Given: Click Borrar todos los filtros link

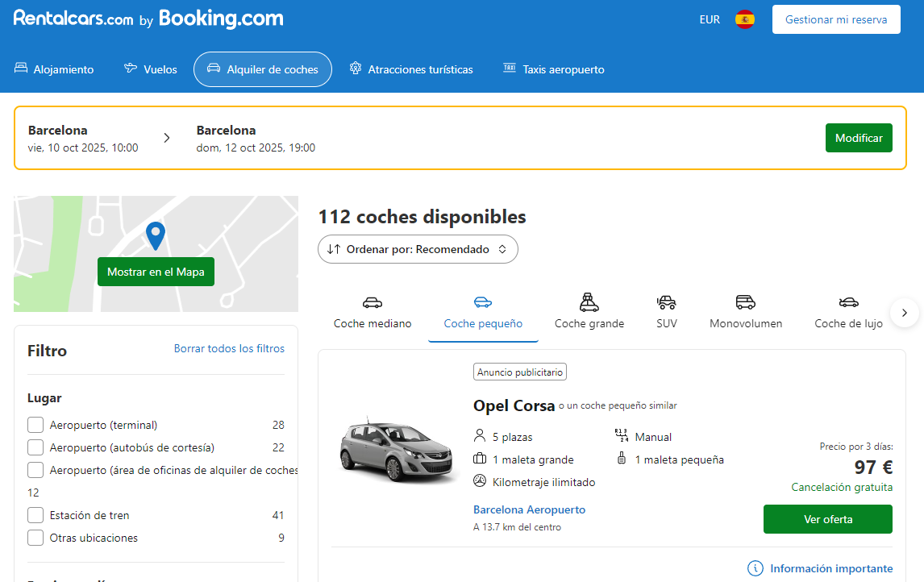Looking at the screenshot, I should click(229, 348).
